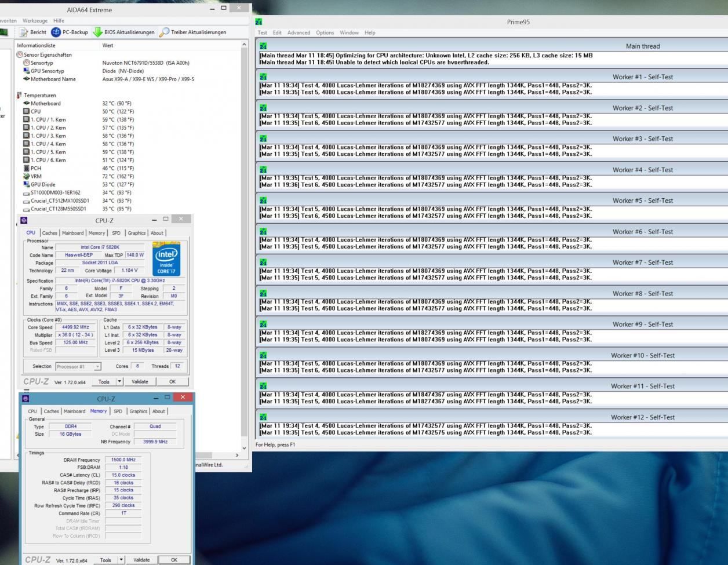Screen dimensions: 728x565
Task: Open PC-Backup from the AIDA64 toolbar
Action: (x=56, y=32)
